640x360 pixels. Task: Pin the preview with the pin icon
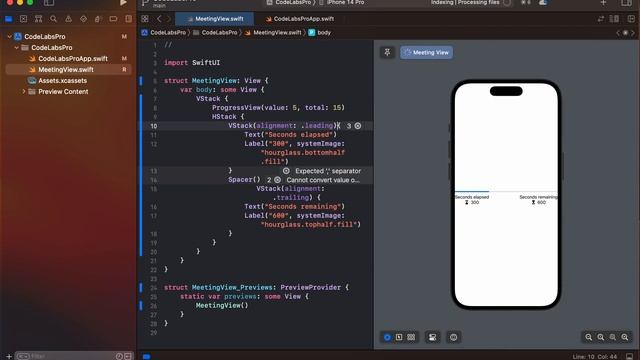387,52
